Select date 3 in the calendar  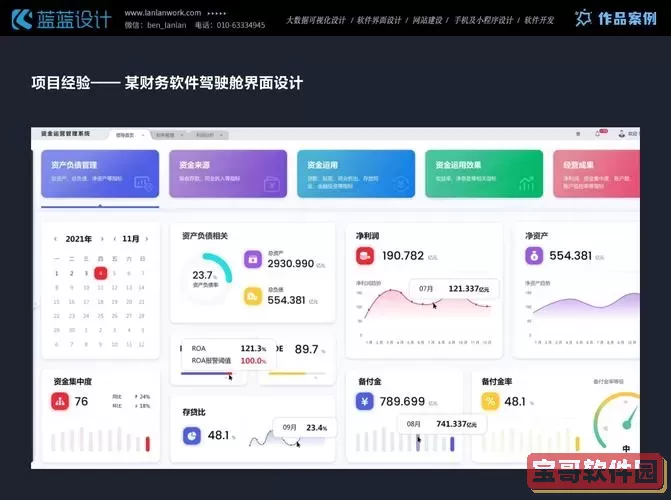tap(86, 273)
